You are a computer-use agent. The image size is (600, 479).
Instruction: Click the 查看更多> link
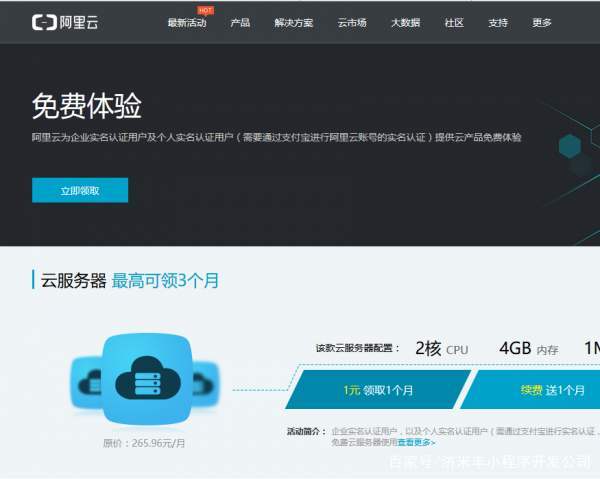pyautogui.click(x=416, y=442)
